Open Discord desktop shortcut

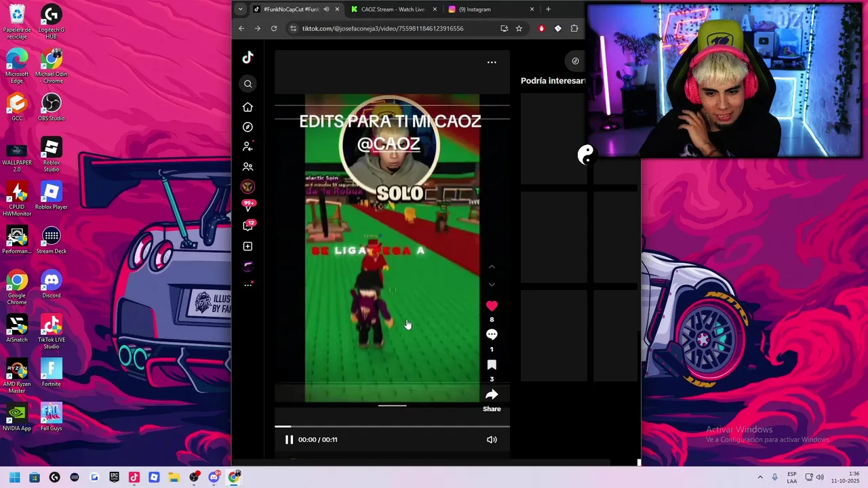51,284
